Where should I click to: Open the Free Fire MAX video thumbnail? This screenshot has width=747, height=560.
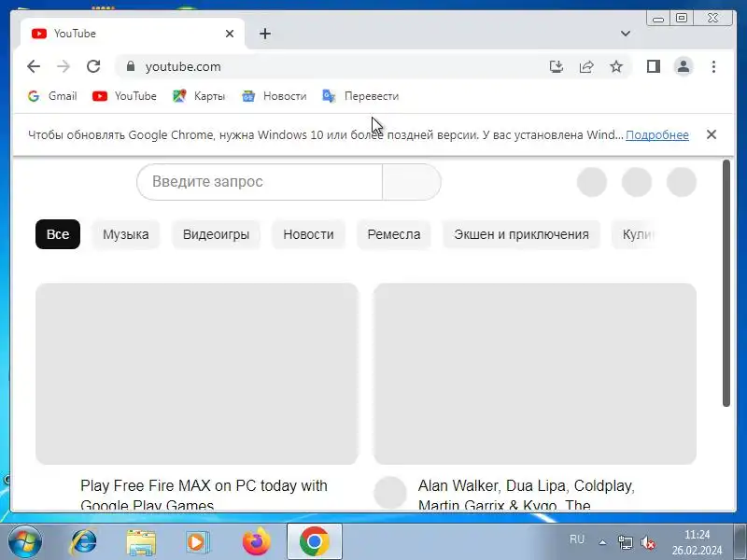pos(197,374)
